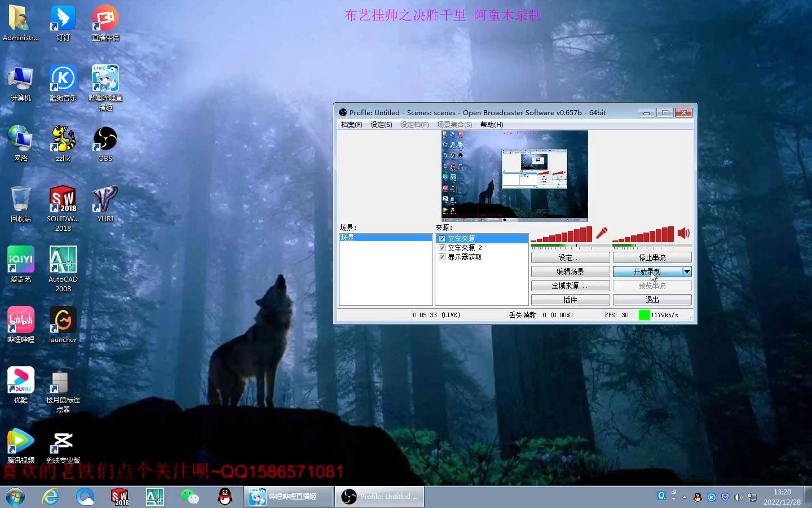This screenshot has height=508, width=812.
Task: Click 退出 exit button in OBS
Action: pos(652,300)
